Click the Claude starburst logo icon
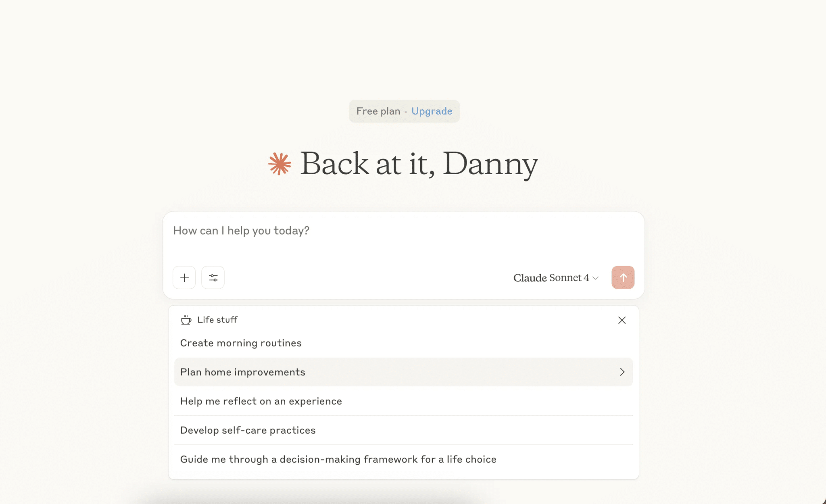 click(279, 164)
